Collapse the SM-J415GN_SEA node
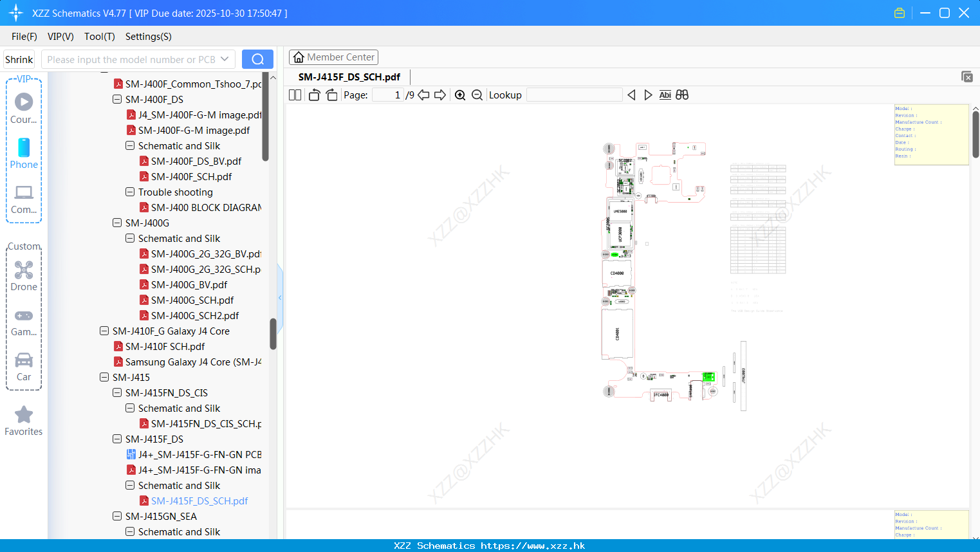980x552 pixels. point(117,516)
